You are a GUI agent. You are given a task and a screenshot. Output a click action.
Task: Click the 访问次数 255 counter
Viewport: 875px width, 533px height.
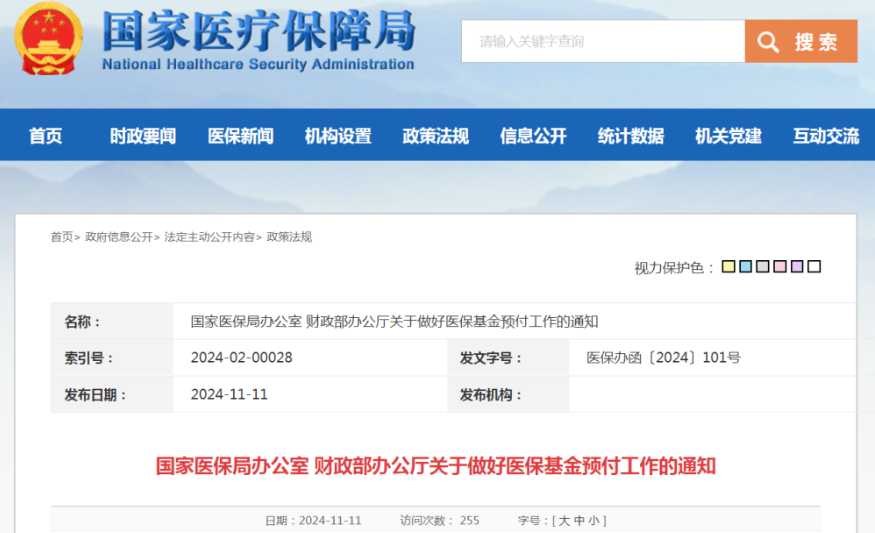tap(440, 521)
